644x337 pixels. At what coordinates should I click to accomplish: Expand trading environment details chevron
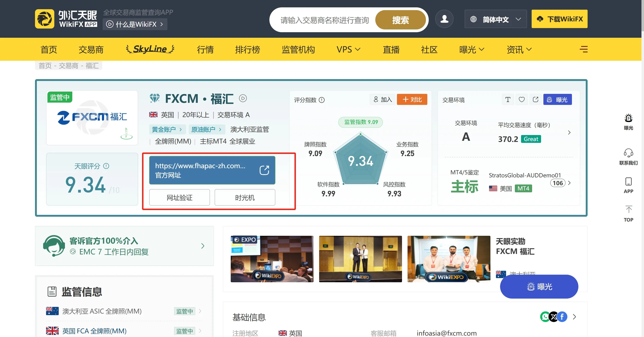click(569, 133)
